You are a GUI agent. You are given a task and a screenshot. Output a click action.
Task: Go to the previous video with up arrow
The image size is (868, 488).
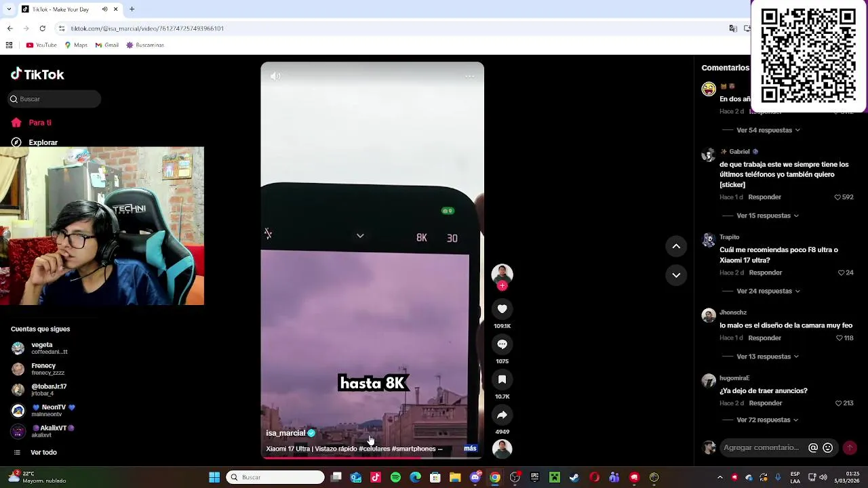coord(676,247)
